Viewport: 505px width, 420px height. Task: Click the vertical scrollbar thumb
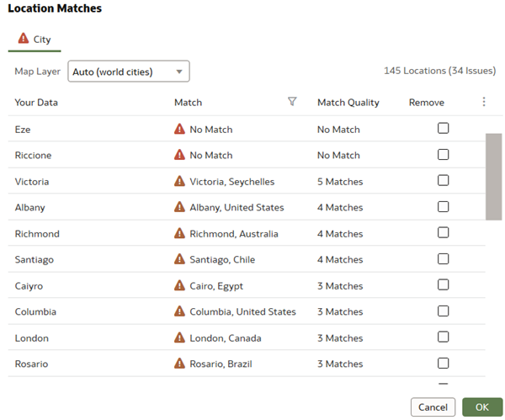494,177
